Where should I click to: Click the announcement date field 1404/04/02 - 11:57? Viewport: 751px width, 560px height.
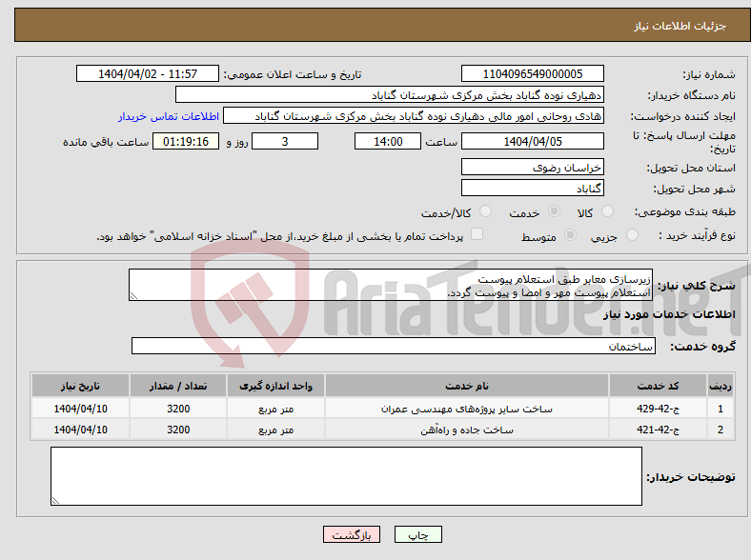148,73
